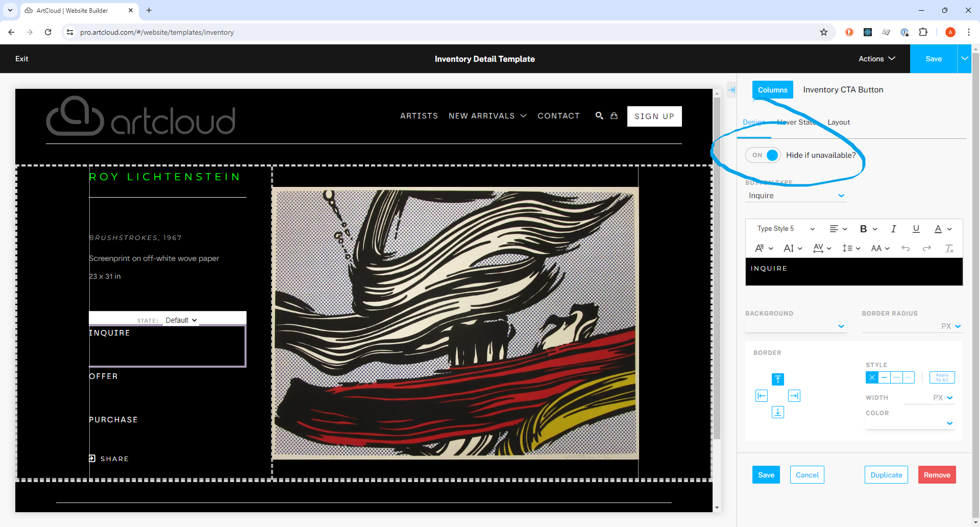The width and height of the screenshot is (980, 527).
Task: Open text case (AA) options
Action: [880, 248]
